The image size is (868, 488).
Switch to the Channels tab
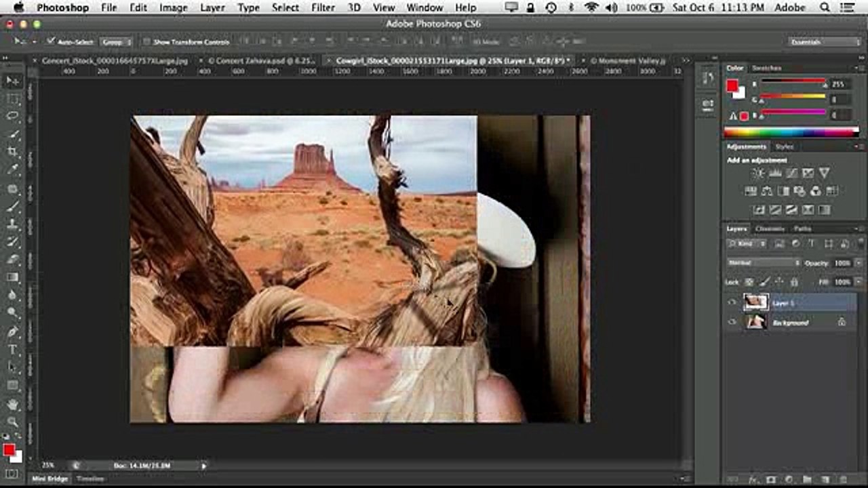770,228
